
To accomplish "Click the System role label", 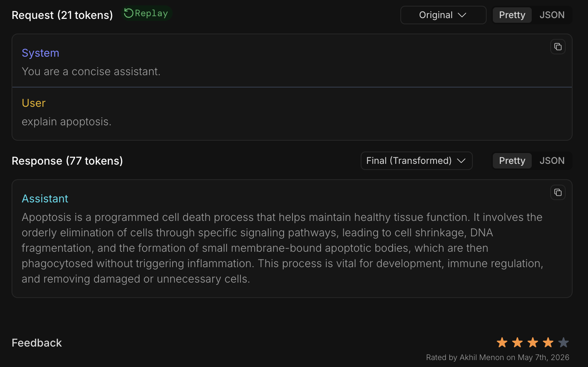I will [40, 53].
